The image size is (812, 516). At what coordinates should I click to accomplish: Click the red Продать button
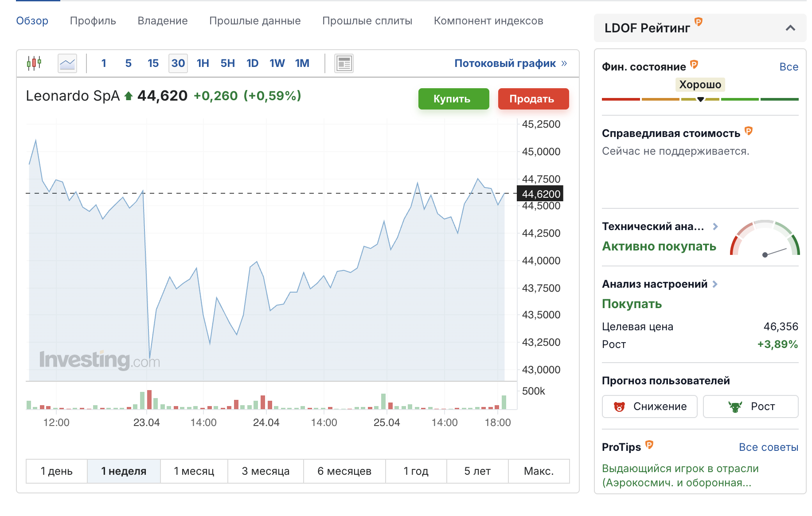tap(534, 99)
